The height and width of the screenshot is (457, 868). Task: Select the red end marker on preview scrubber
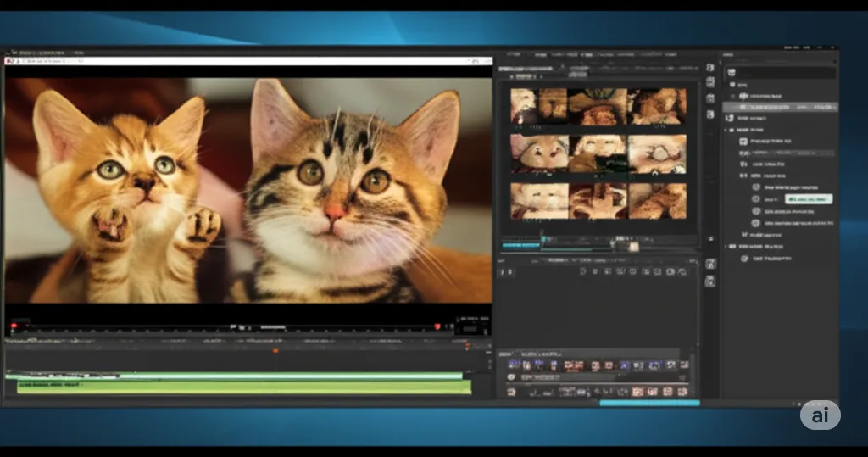[x=437, y=326]
